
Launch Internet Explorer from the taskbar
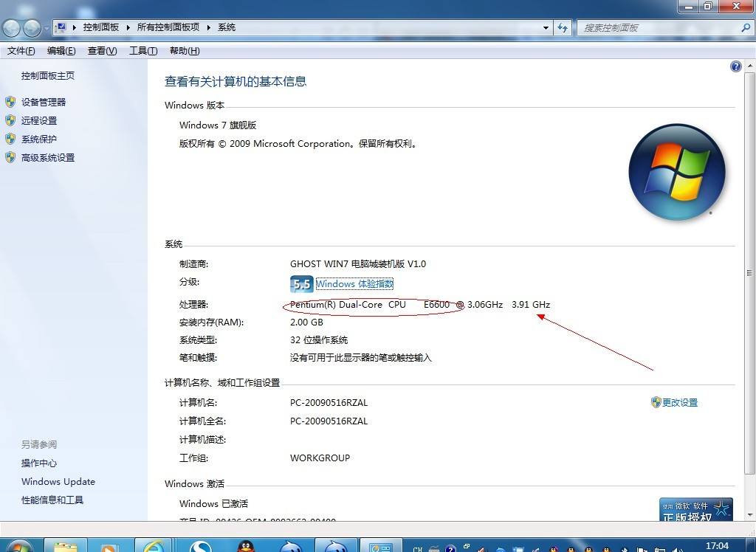click(154, 547)
